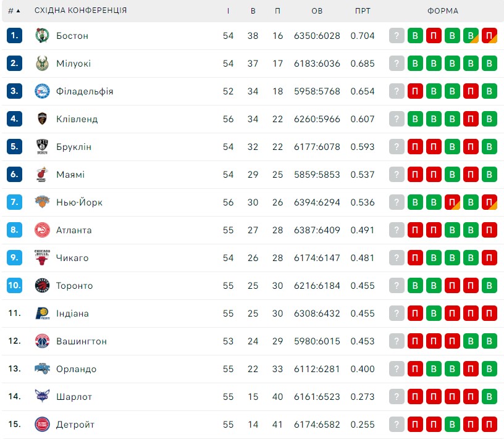
Task: Click Вашингтон team name
Action: 82,341
